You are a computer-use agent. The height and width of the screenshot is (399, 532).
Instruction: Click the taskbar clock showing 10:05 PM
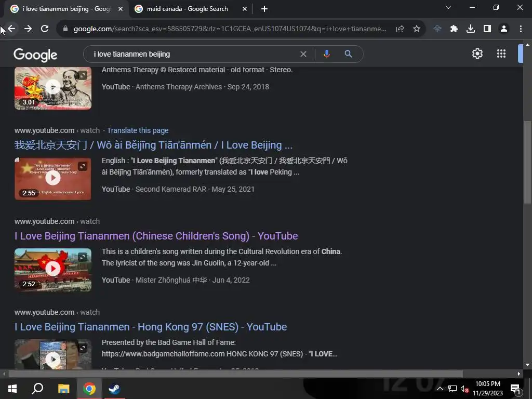(488, 389)
